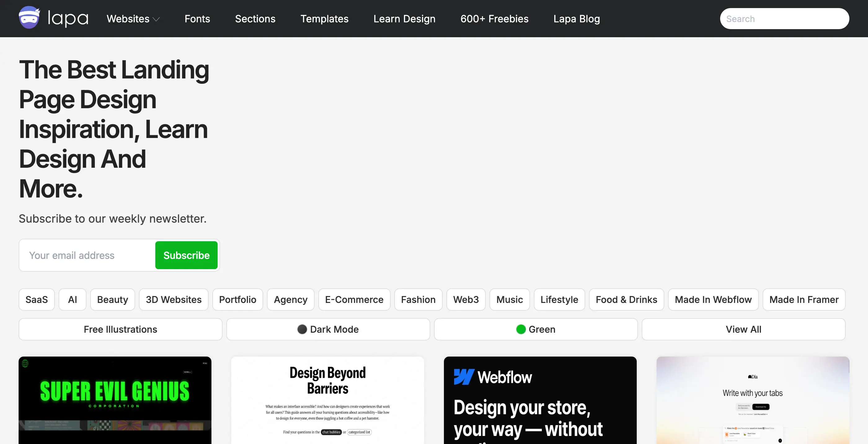The image size is (868, 444).
Task: Go to Templates in the top navigation
Action: pyautogui.click(x=324, y=19)
